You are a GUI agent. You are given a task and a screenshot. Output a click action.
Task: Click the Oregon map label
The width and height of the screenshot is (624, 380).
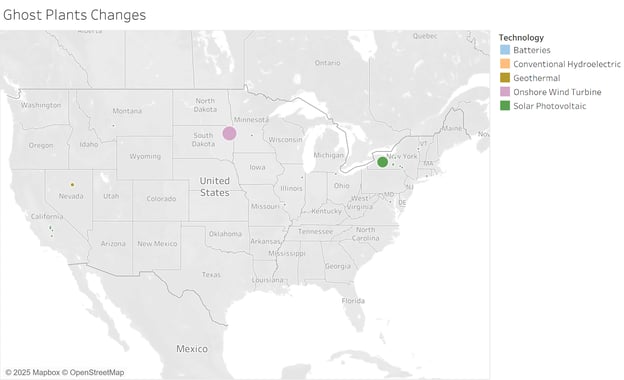pyautogui.click(x=41, y=146)
